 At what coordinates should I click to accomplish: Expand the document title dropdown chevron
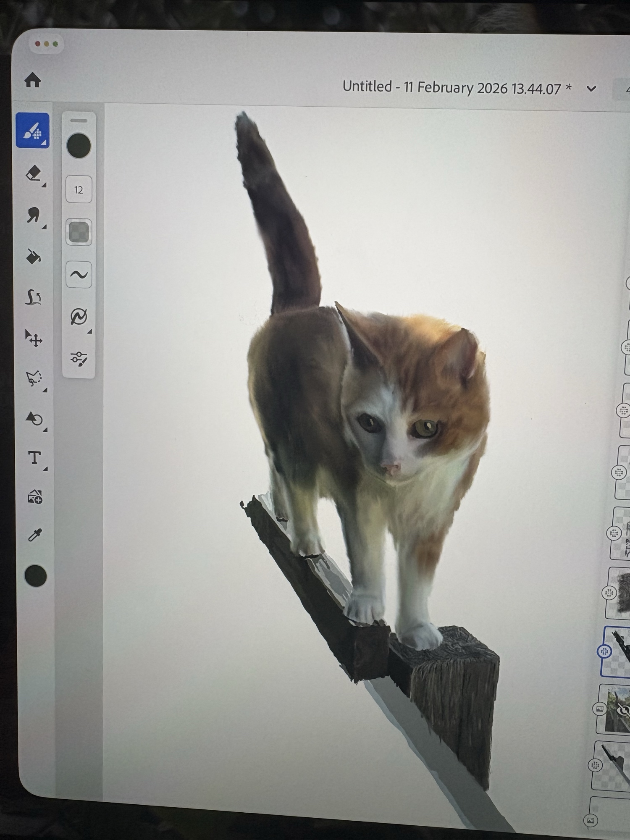click(x=591, y=89)
